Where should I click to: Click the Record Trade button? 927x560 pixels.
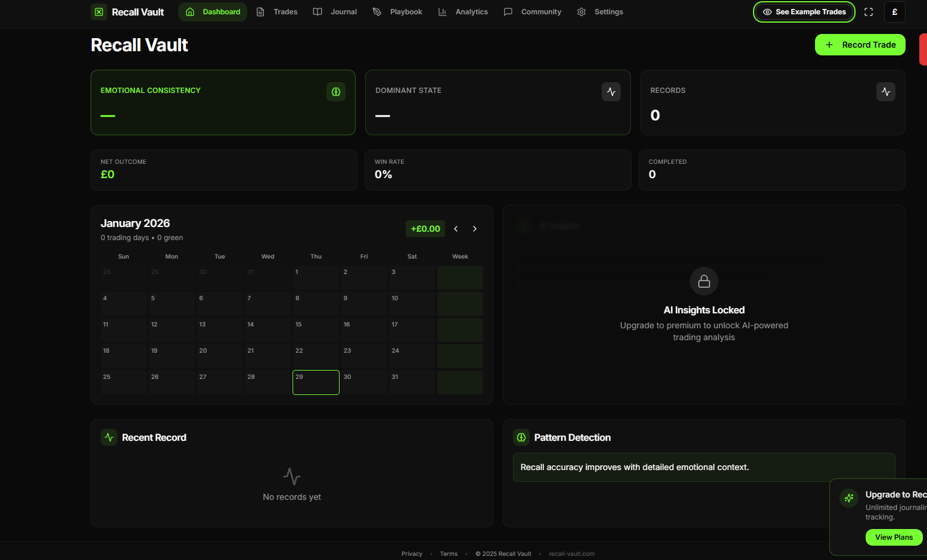click(860, 44)
